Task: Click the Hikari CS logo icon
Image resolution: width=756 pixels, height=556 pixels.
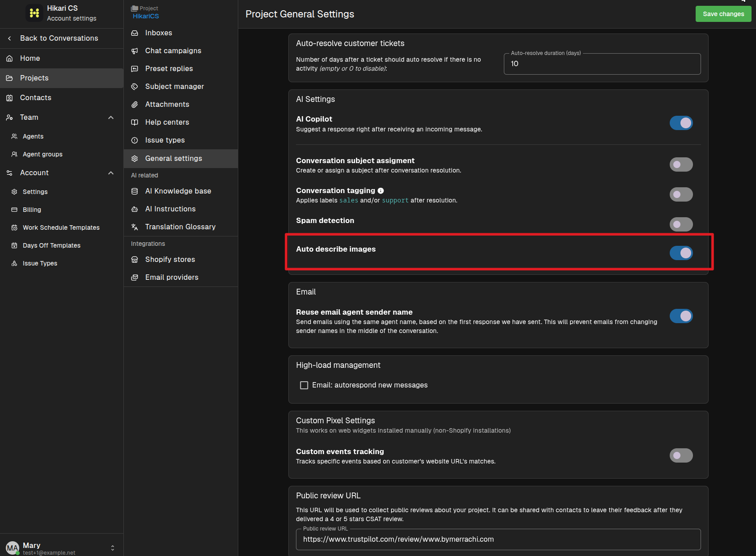Action: point(34,13)
